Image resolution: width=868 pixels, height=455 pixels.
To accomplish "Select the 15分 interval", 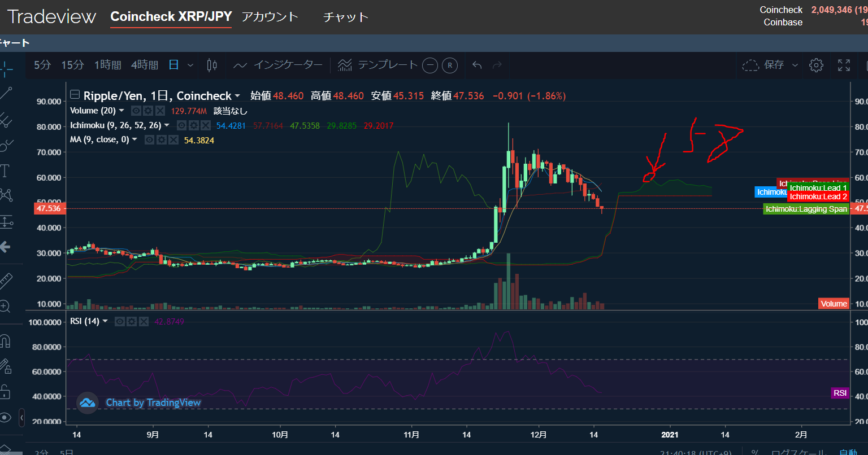I will click(72, 65).
